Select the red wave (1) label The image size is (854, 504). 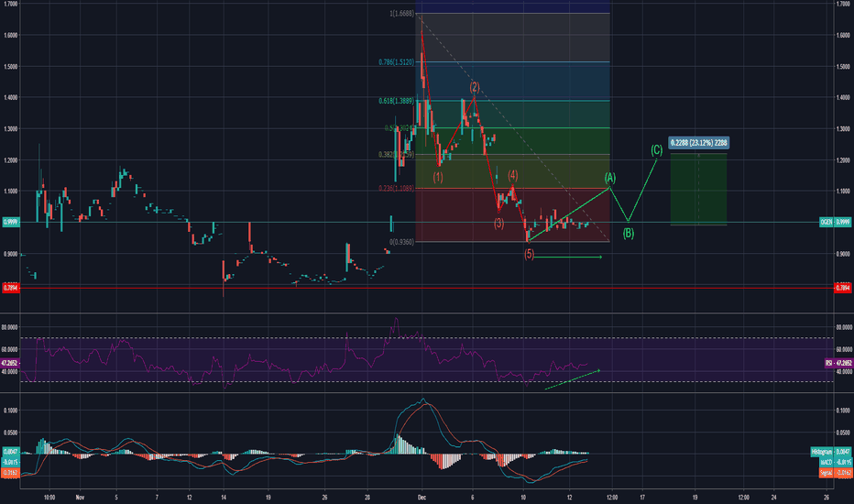click(x=438, y=178)
